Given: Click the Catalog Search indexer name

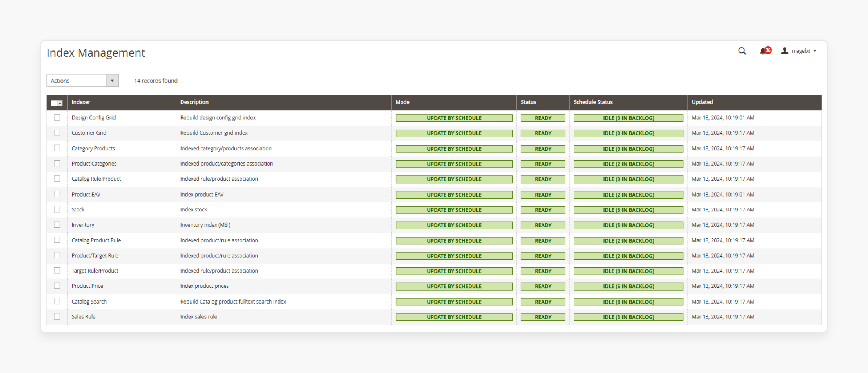Looking at the screenshot, I should [x=89, y=302].
